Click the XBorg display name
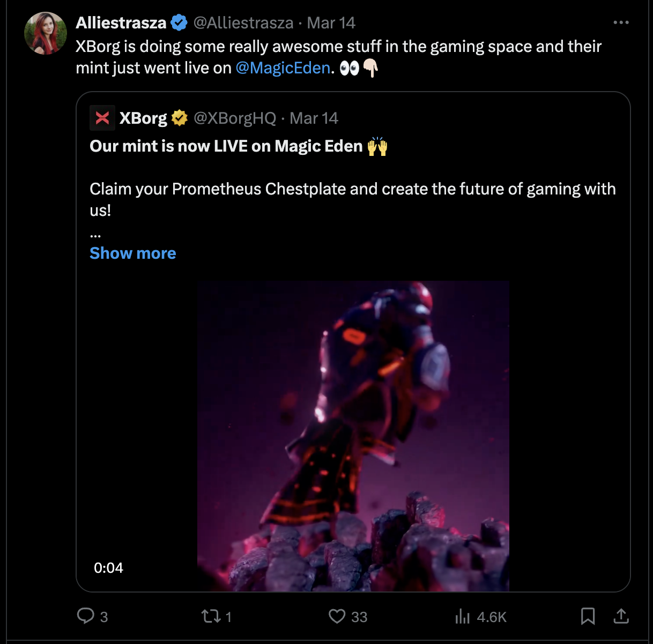 [143, 118]
